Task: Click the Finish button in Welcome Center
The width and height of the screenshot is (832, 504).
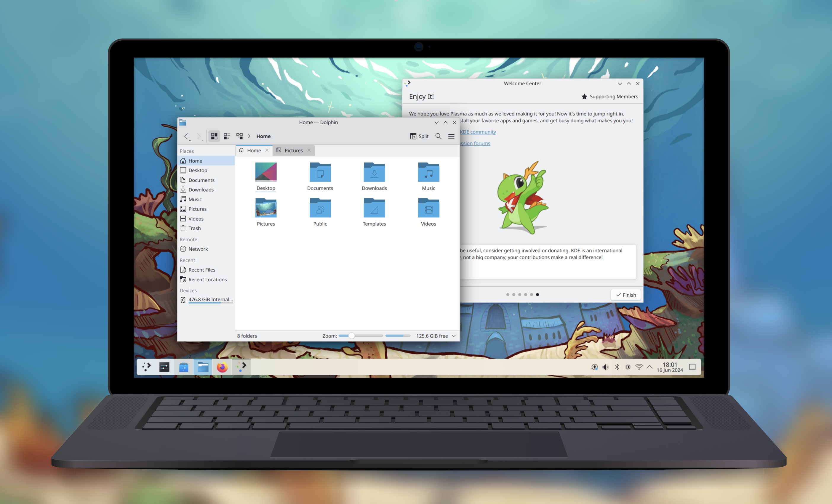Action: click(626, 294)
